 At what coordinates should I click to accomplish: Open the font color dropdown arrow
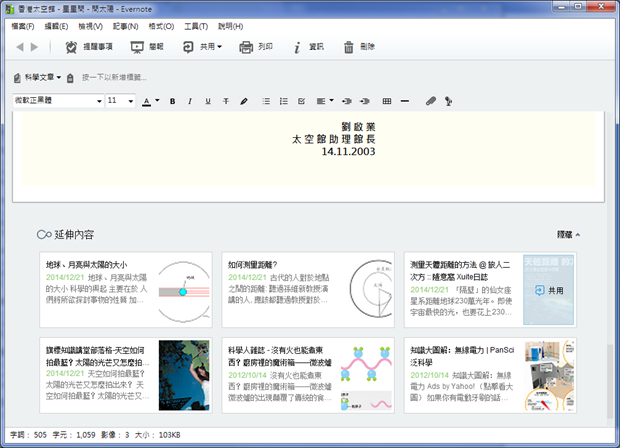[157, 100]
